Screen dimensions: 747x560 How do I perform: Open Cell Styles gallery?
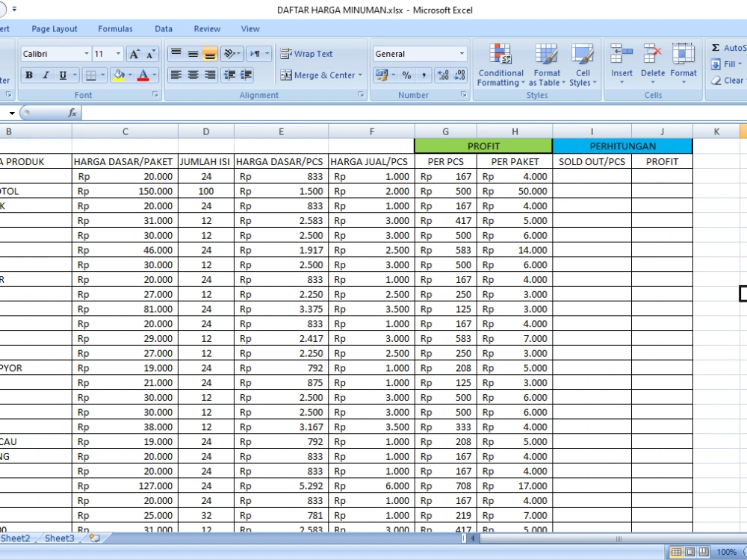(x=583, y=65)
